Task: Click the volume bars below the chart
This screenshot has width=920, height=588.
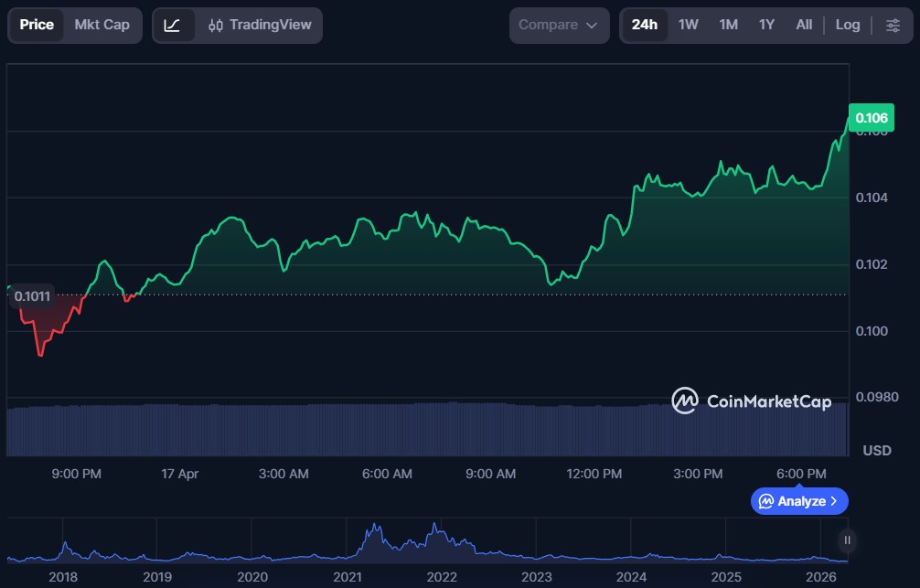Action: point(366,428)
